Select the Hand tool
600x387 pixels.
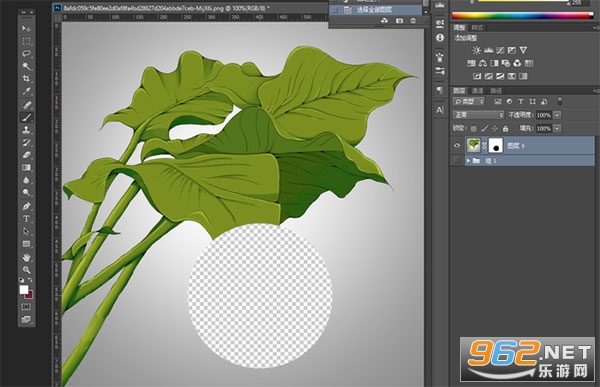click(x=26, y=258)
